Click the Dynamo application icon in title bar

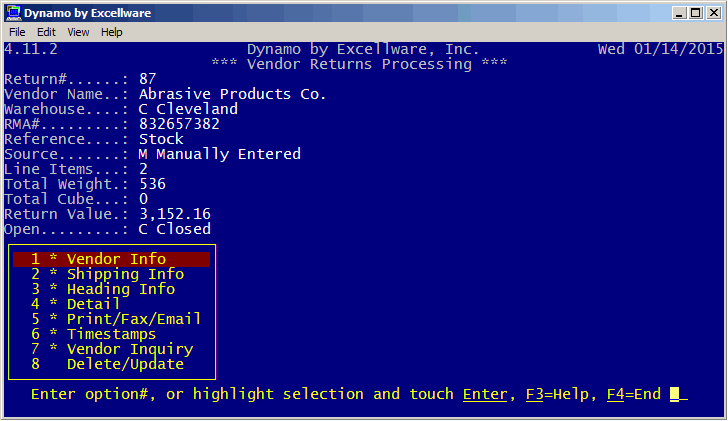13,13
